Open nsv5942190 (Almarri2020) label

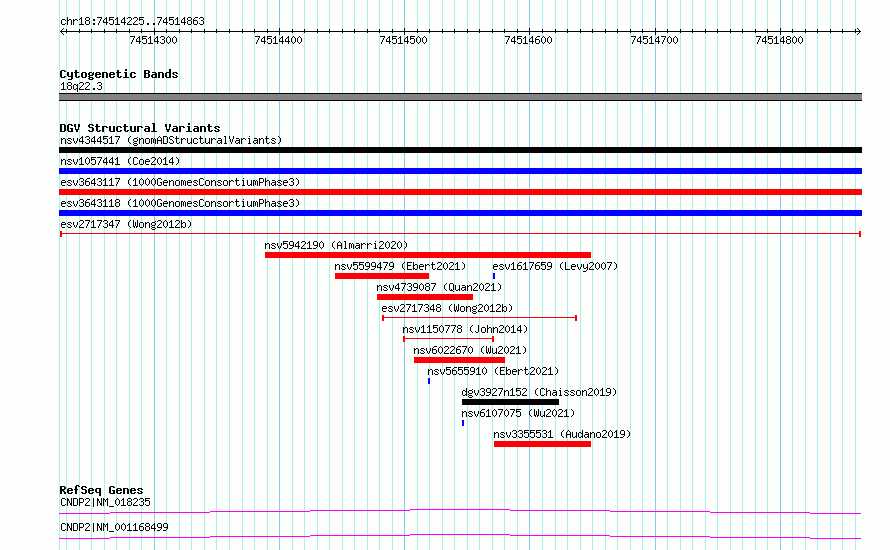tap(336, 245)
